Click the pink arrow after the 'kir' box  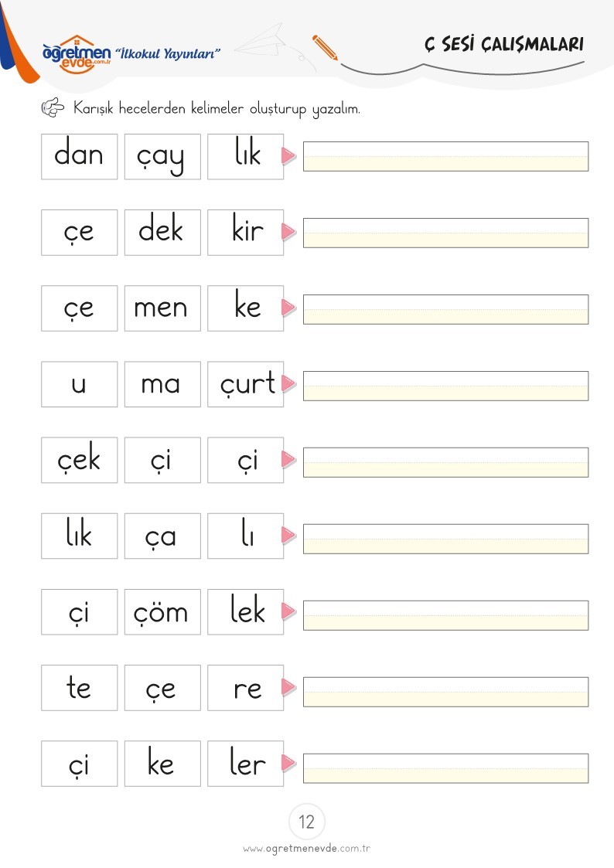[288, 232]
